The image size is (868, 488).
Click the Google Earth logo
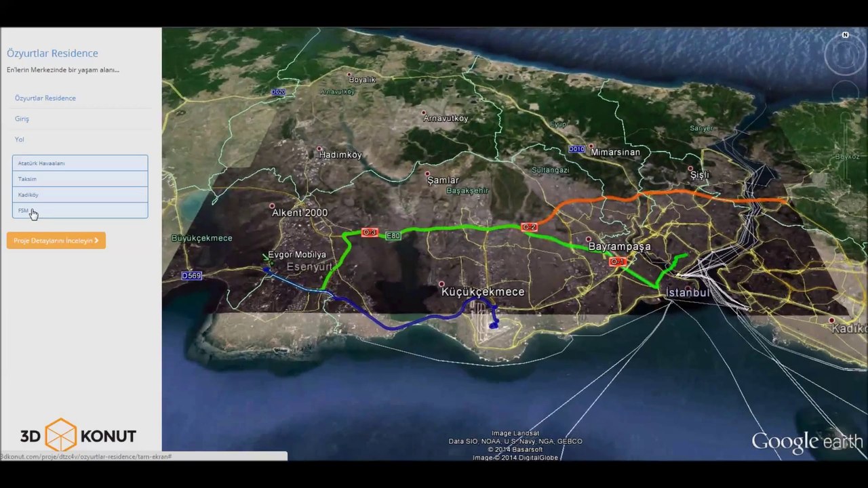pos(807,442)
